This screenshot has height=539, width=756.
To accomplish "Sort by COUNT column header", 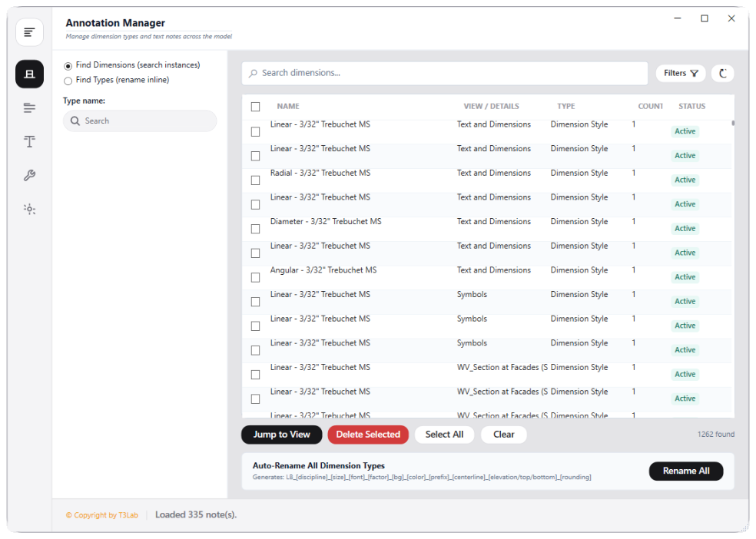I will (651, 107).
